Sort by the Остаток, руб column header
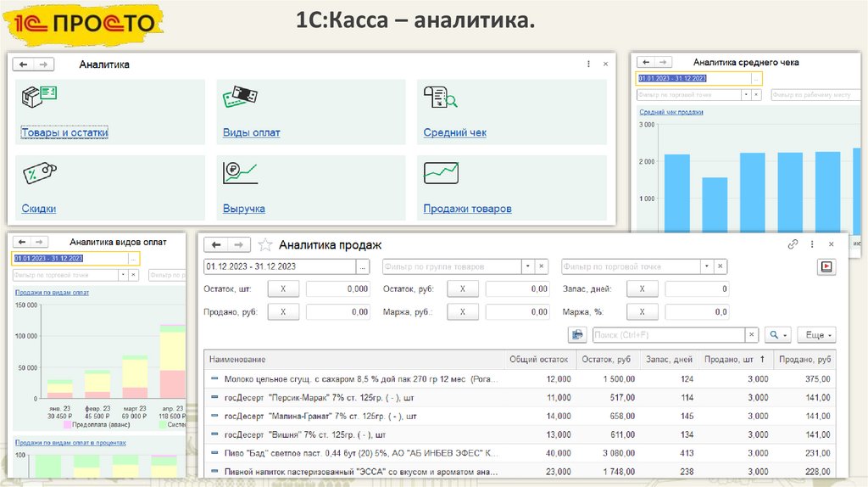Image resolution: width=868 pixels, height=487 pixels. click(x=607, y=359)
